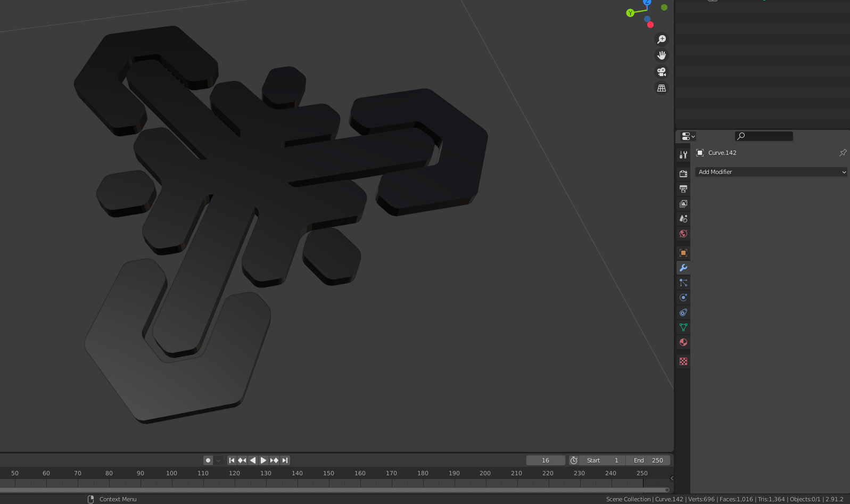Switch to the Object properties tab
The width and height of the screenshot is (850, 504).
(x=683, y=253)
